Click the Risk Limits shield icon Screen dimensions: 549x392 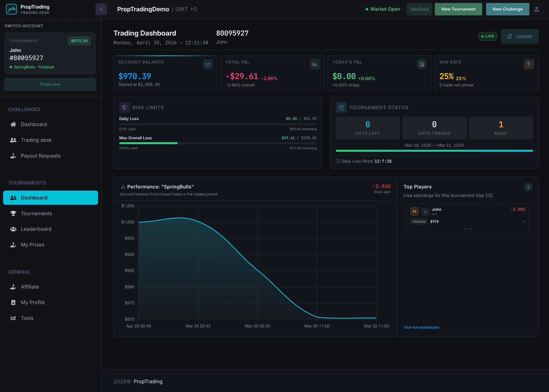[125, 107]
